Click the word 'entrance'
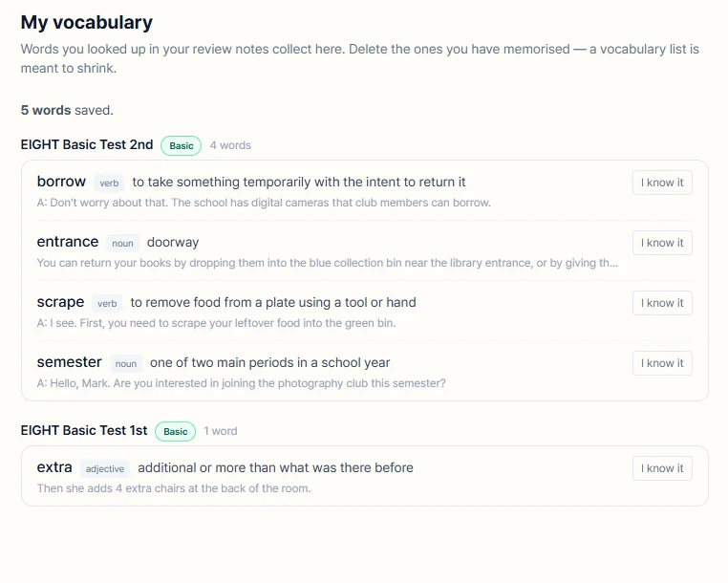This screenshot has height=583, width=728. click(68, 242)
